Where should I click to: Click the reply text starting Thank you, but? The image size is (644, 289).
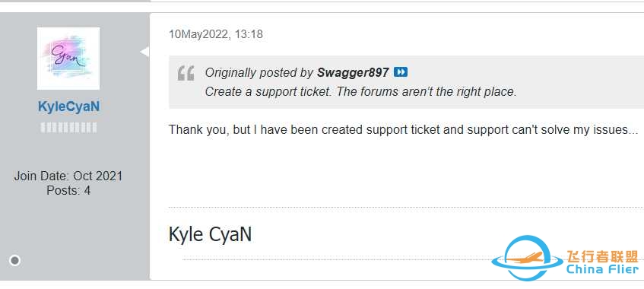point(403,130)
